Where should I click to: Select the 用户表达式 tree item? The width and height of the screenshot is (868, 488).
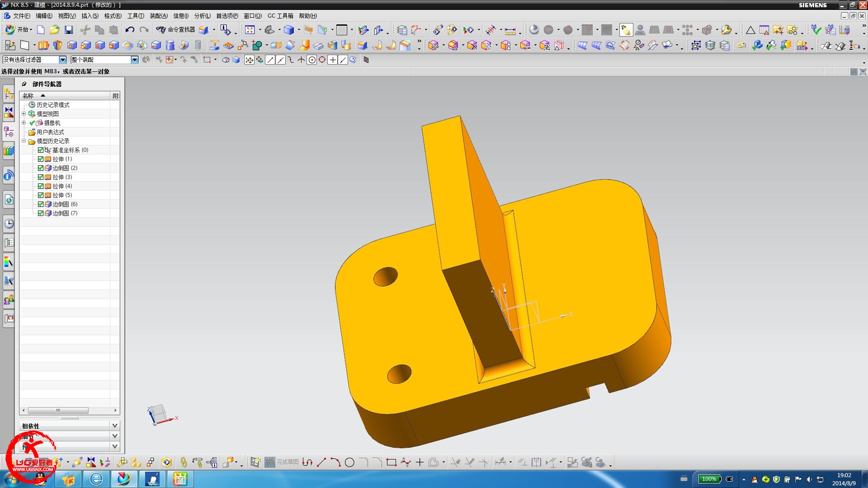[x=50, y=132]
